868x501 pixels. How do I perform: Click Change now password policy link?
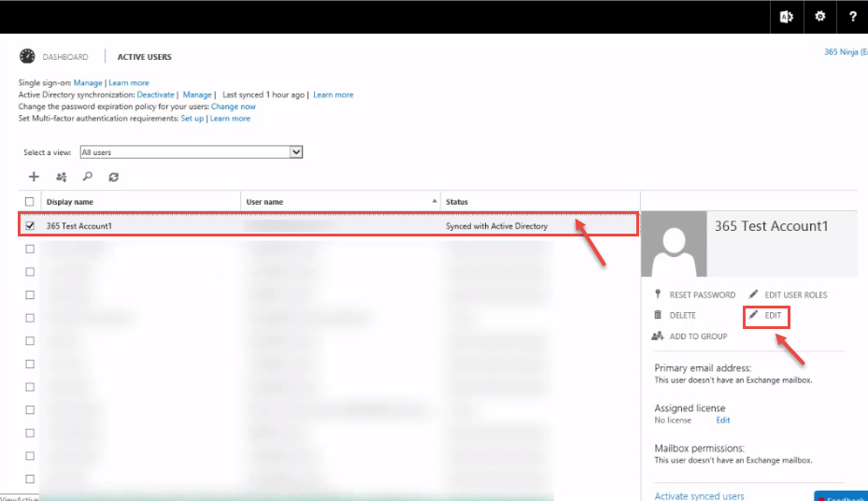coord(233,107)
